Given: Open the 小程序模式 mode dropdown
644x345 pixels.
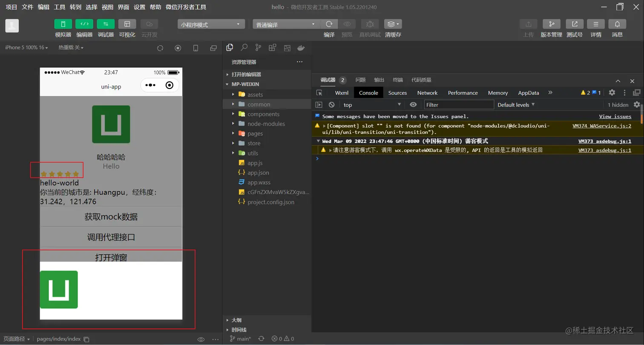Looking at the screenshot, I should [x=211, y=24].
